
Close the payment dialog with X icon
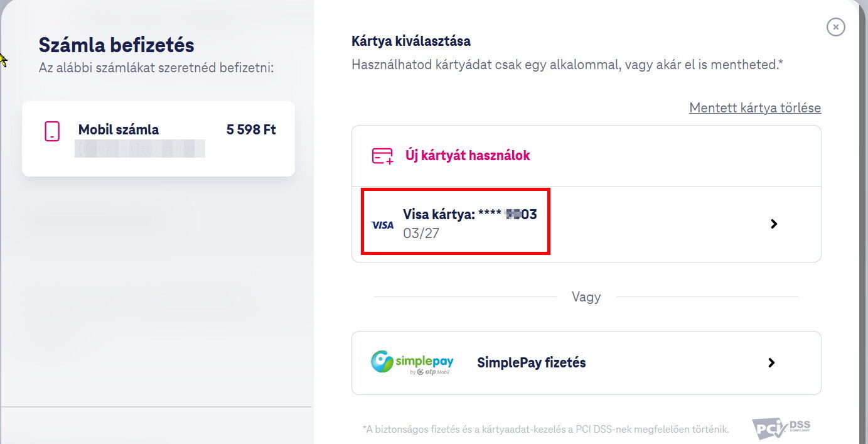click(835, 27)
